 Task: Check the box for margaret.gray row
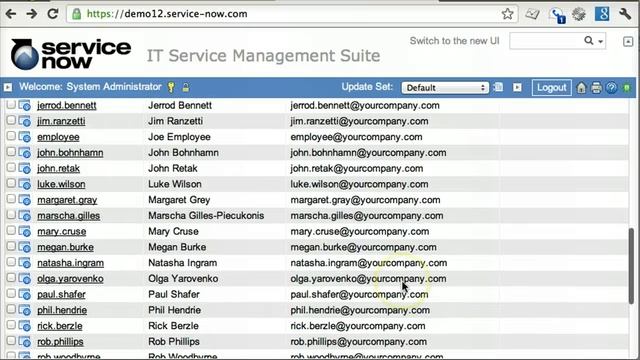click(11, 199)
